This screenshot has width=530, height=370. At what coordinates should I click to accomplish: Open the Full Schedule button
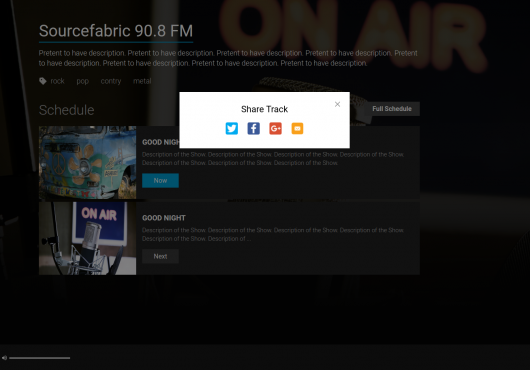click(x=392, y=109)
